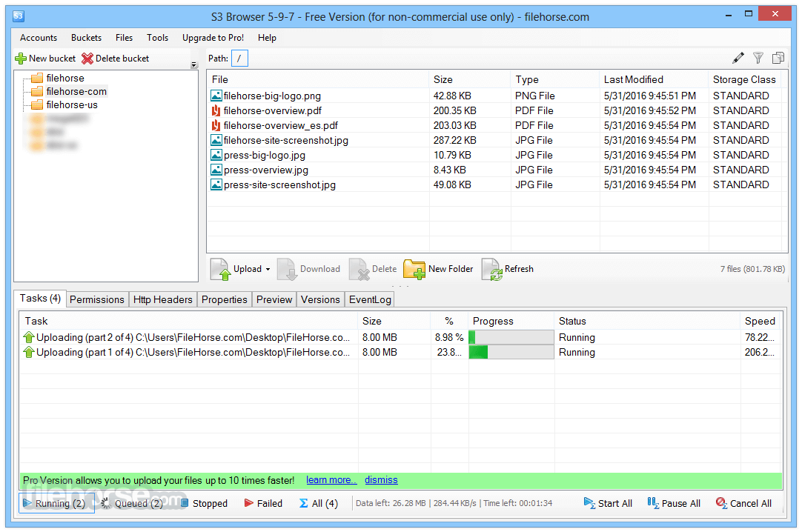The image size is (802, 532).
Task: Sort by Last Modified column header
Action: (654, 80)
